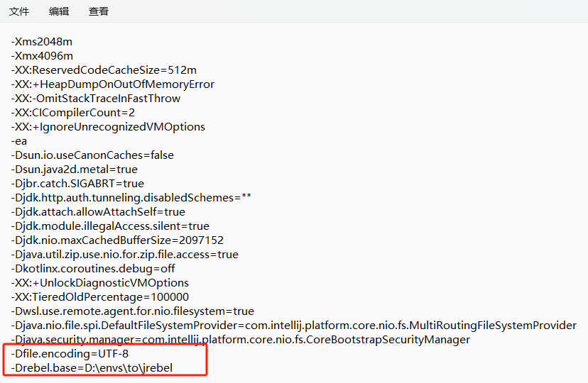Click the maxCachedBufferSize=2097152 line
Image resolution: width=588 pixels, height=383 pixels.
(116, 240)
